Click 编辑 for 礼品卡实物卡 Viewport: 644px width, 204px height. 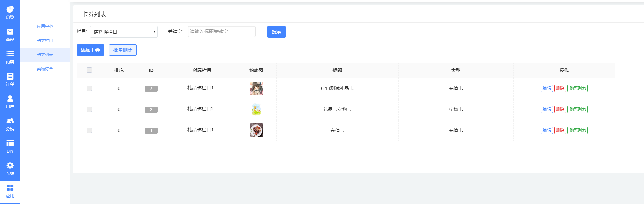click(x=547, y=109)
